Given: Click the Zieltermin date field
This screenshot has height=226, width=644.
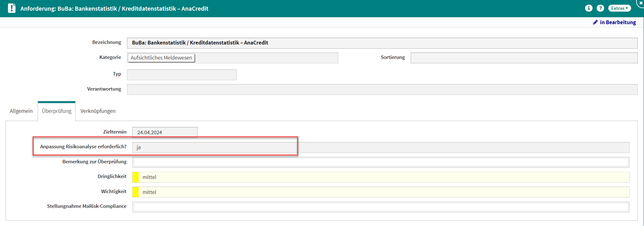Looking at the screenshot, I should click(165, 132).
